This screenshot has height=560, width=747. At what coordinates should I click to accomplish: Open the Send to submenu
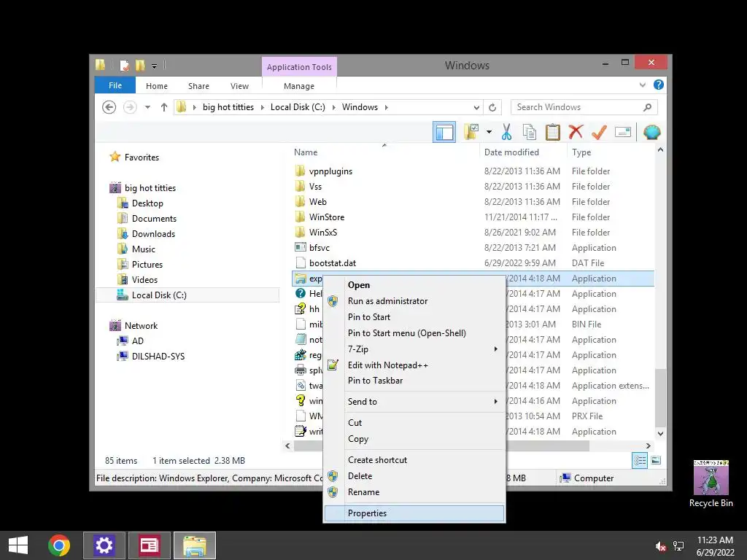click(x=414, y=402)
